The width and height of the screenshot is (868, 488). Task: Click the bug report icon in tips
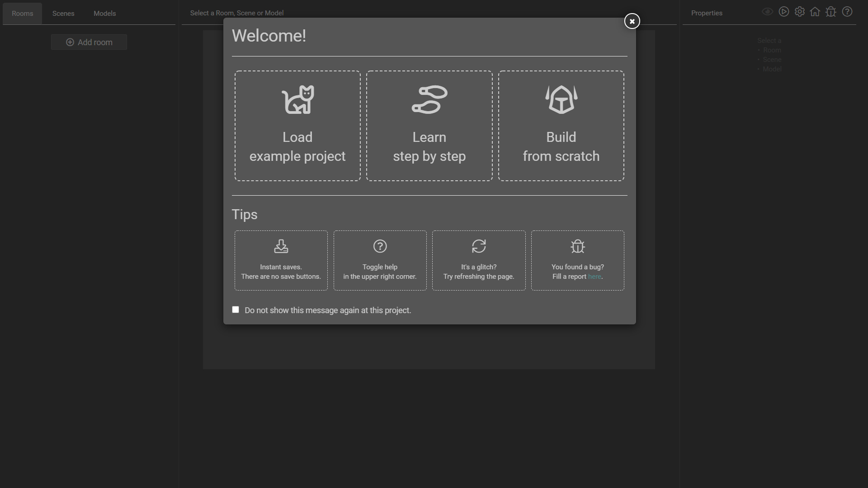[x=578, y=245]
